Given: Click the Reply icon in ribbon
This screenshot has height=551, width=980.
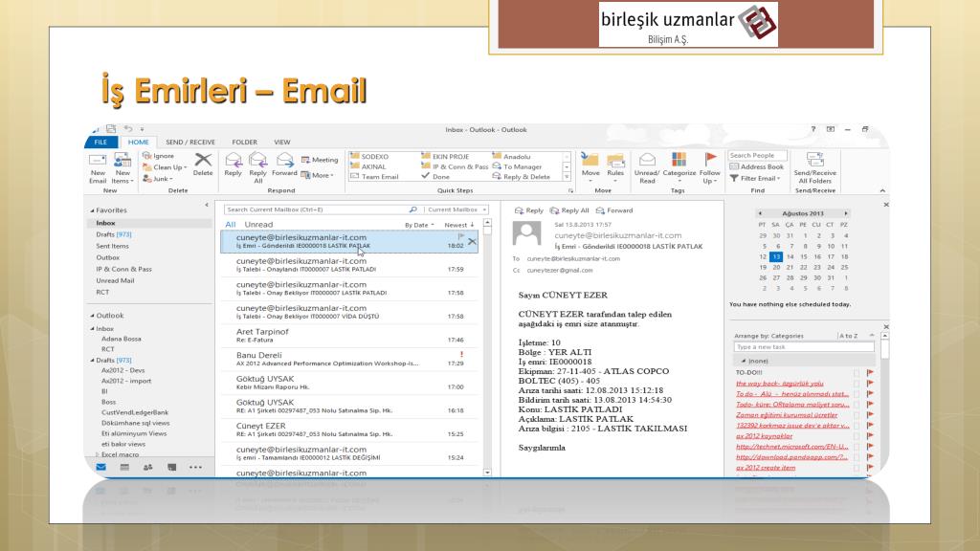Looking at the screenshot, I should [234, 160].
